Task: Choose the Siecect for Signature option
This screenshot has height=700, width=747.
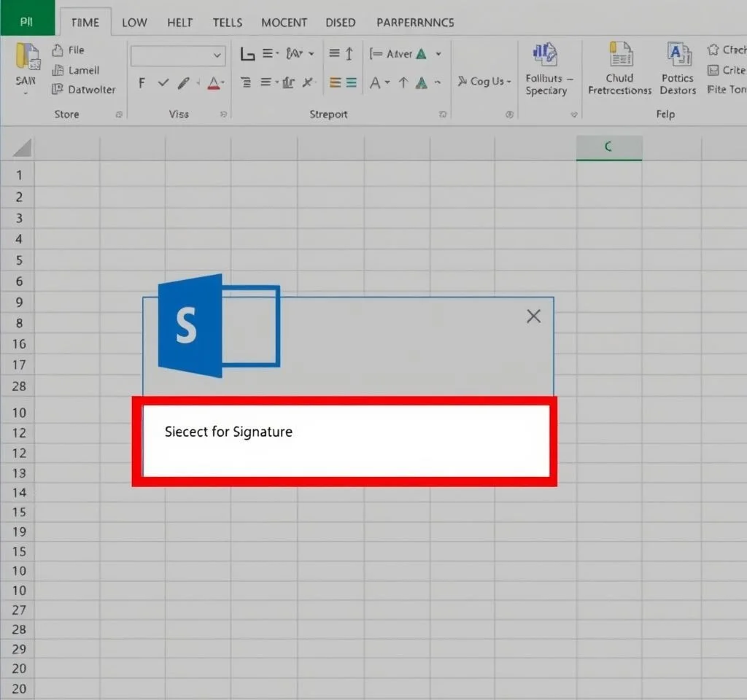Action: tap(345, 441)
